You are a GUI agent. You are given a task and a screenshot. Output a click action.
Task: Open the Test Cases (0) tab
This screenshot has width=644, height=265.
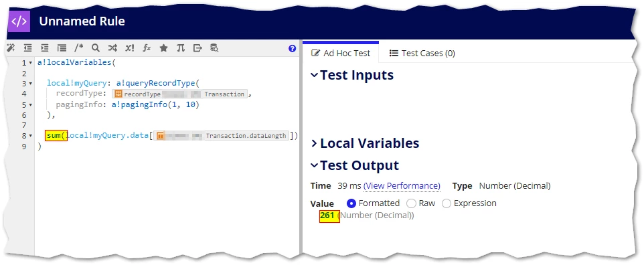[422, 54]
